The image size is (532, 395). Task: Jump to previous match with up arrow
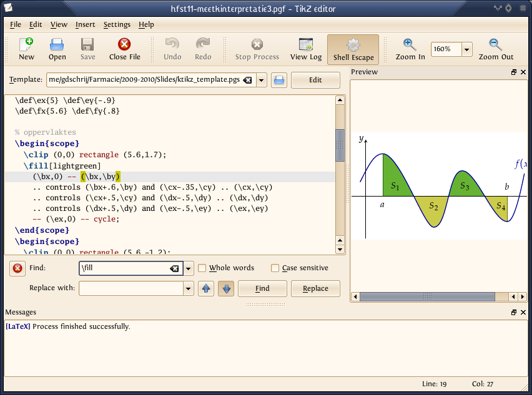(x=205, y=288)
